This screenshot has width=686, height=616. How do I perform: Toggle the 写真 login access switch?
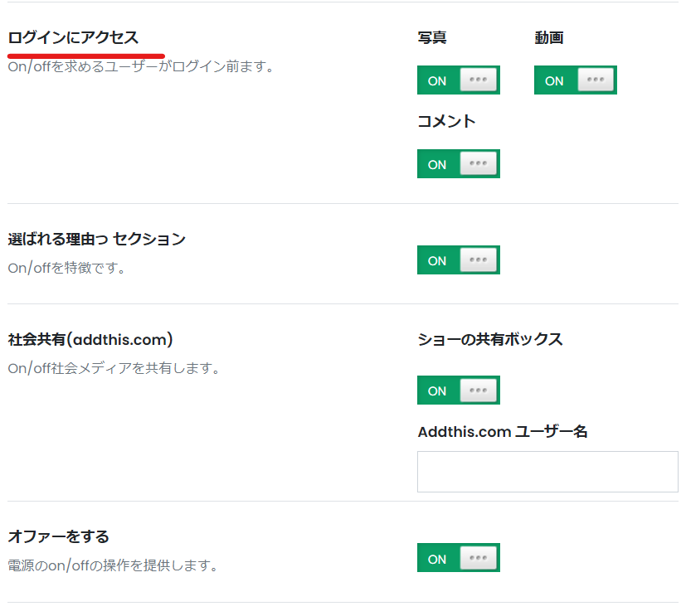[458, 80]
